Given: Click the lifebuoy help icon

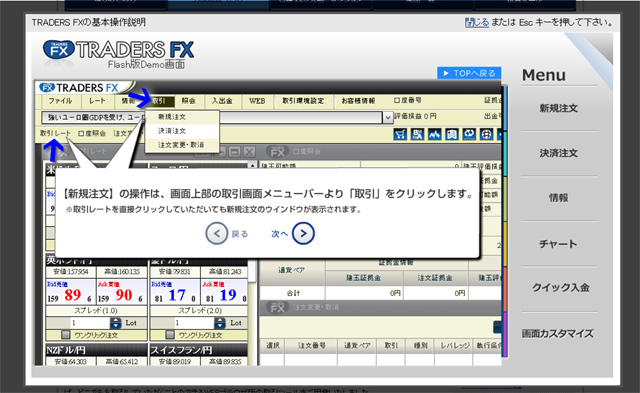Looking at the screenshot, I should (486, 134).
